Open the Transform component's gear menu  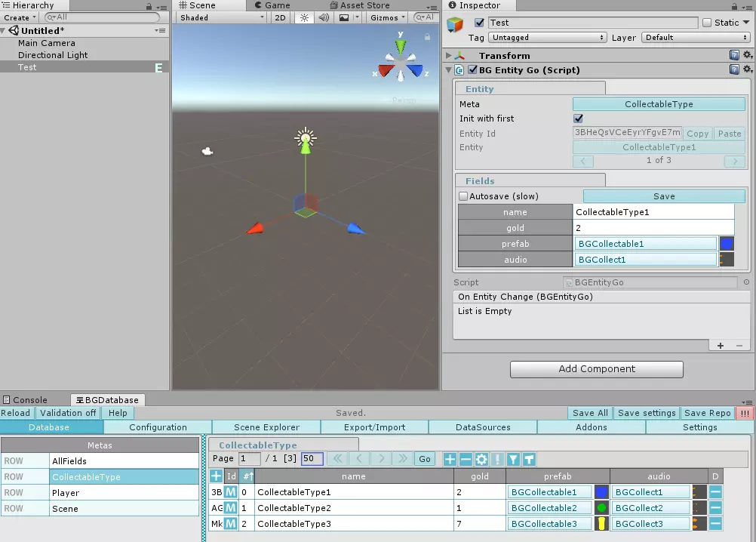point(747,55)
